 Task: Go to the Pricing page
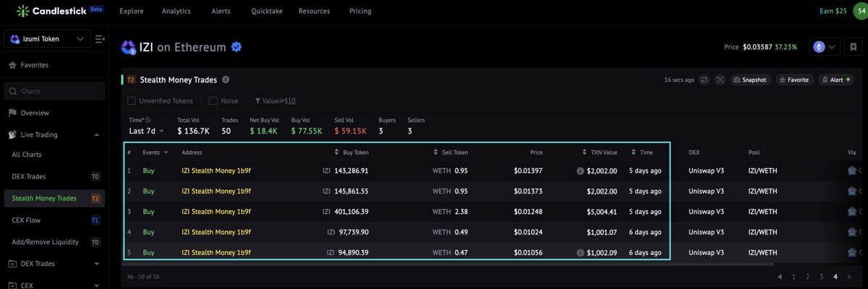(359, 12)
